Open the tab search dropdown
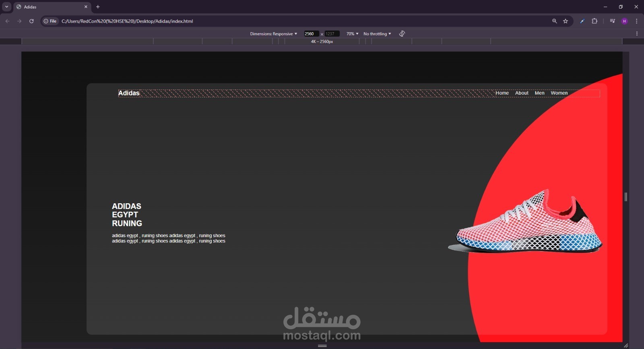Image resolution: width=644 pixels, height=349 pixels. 6,7
